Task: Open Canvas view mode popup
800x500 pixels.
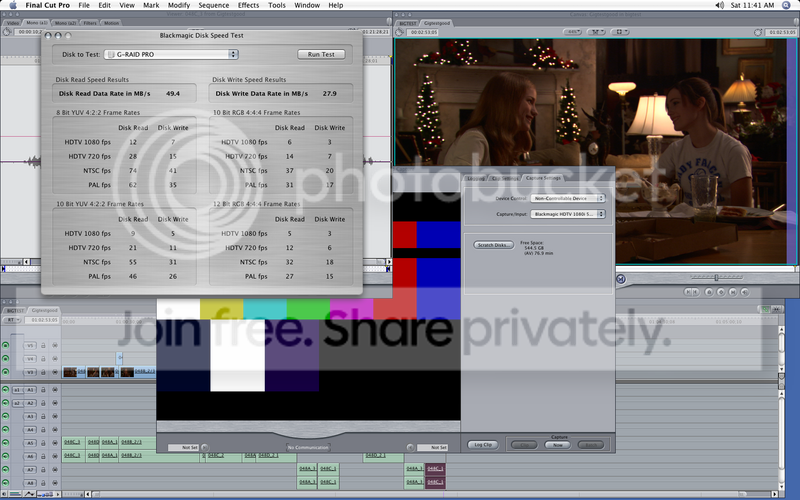Action: coord(595,32)
